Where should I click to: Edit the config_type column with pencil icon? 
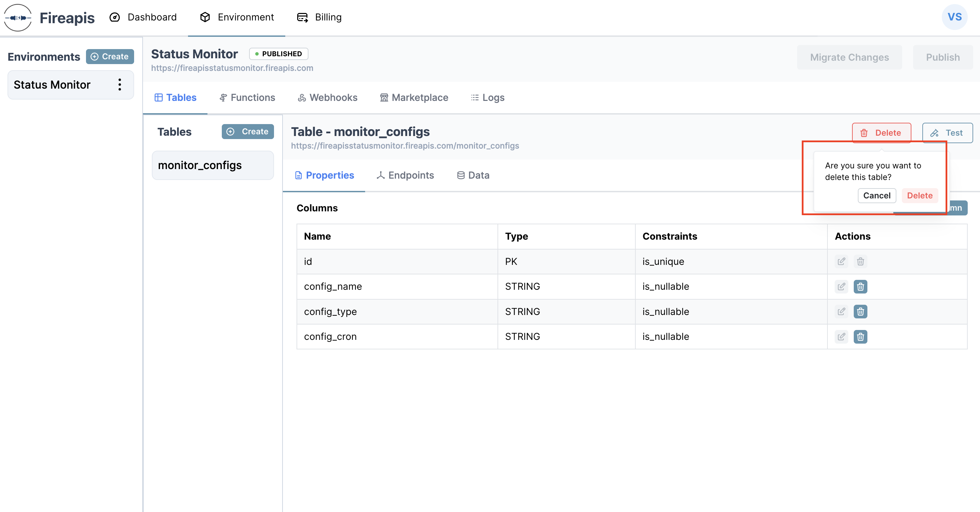[841, 312]
